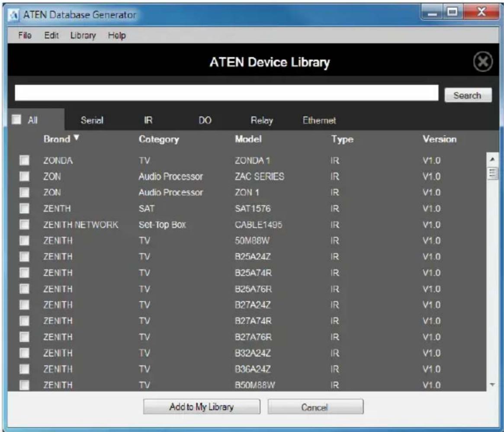This screenshot has height=432, width=504.
Task: Check the box for model B25A74R
Action: point(24,272)
